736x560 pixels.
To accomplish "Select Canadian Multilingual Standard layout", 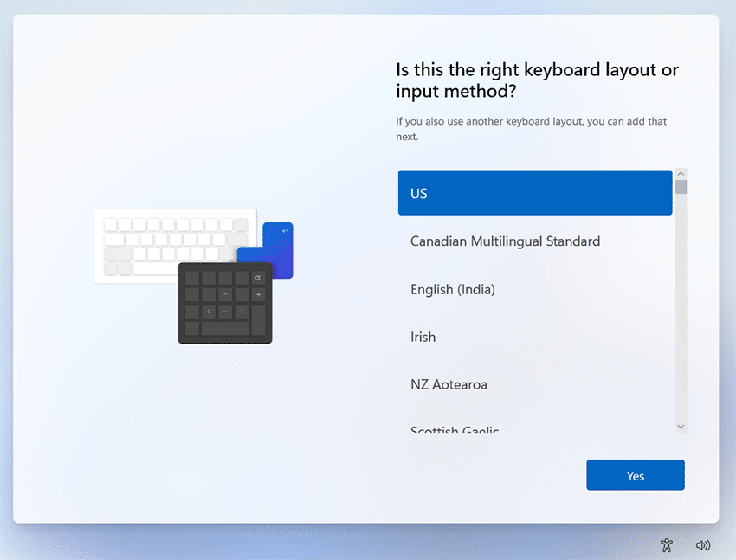I will pos(534,241).
